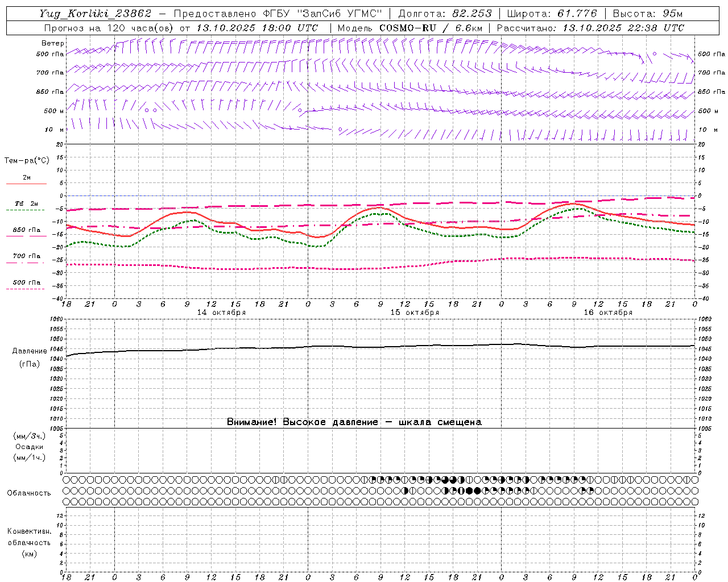Click the Широта: 61.776 header field
This screenshot has width=728, height=582.
coord(552,14)
